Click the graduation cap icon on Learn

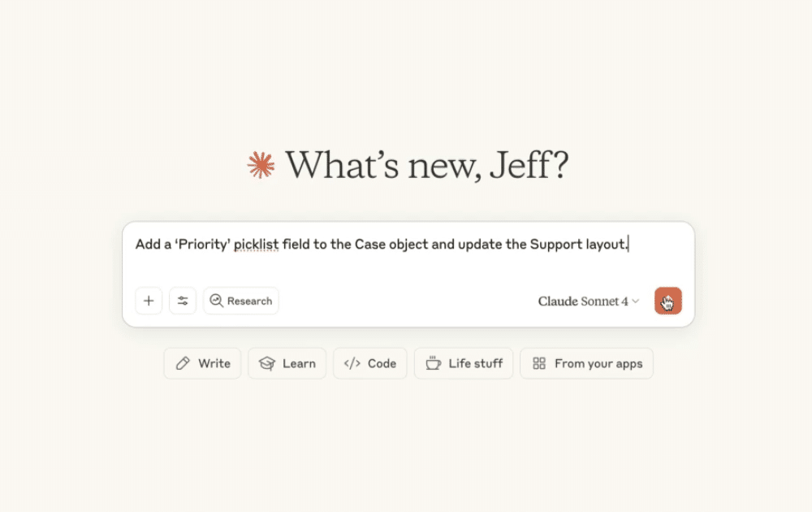(x=266, y=363)
